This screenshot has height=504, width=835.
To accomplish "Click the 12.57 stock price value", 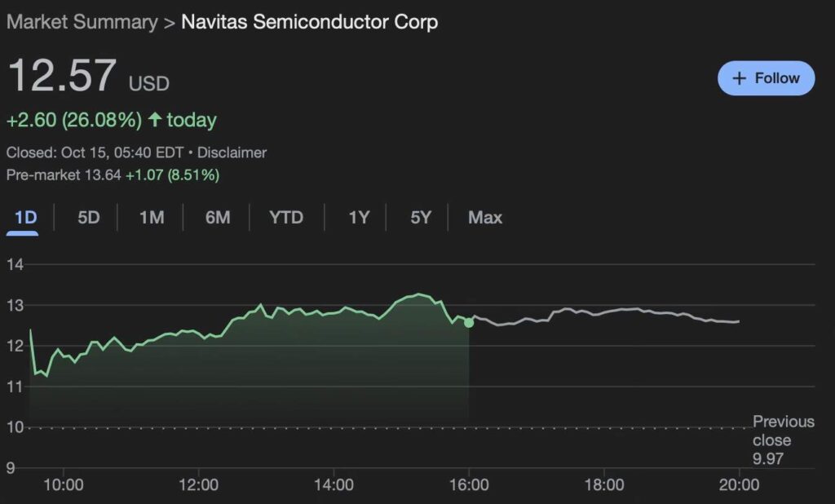I will point(62,76).
